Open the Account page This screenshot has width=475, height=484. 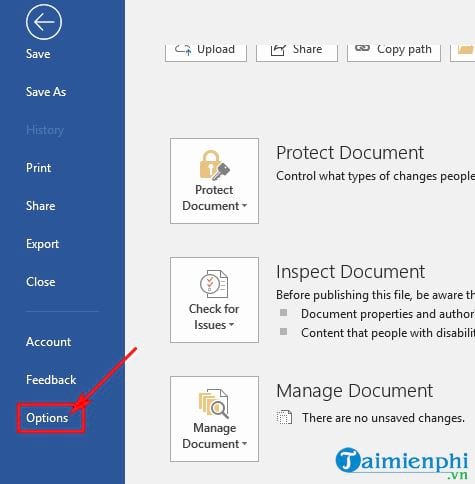pyautogui.click(x=48, y=342)
